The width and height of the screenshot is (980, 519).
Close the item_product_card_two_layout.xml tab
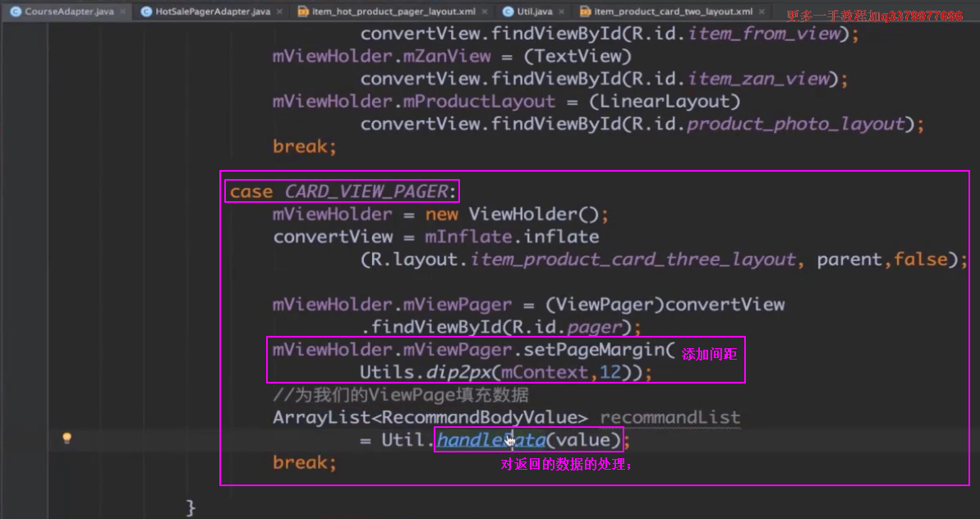(x=761, y=11)
